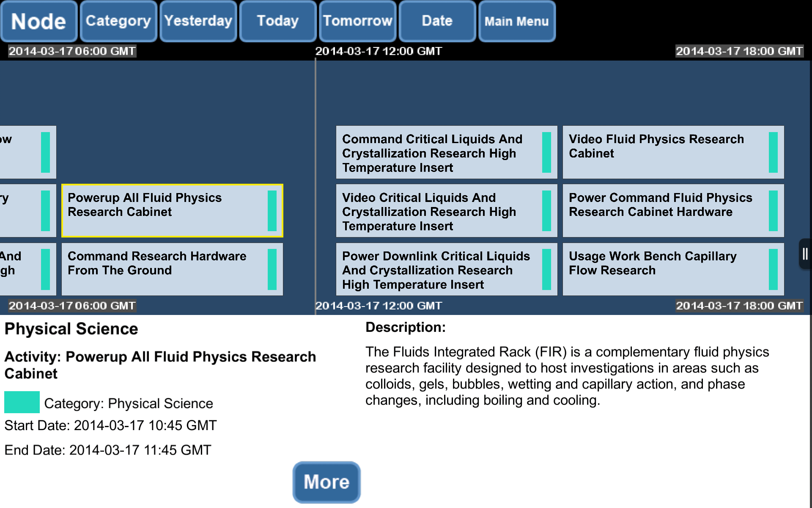
Task: Click the Node button
Action: pyautogui.click(x=38, y=21)
